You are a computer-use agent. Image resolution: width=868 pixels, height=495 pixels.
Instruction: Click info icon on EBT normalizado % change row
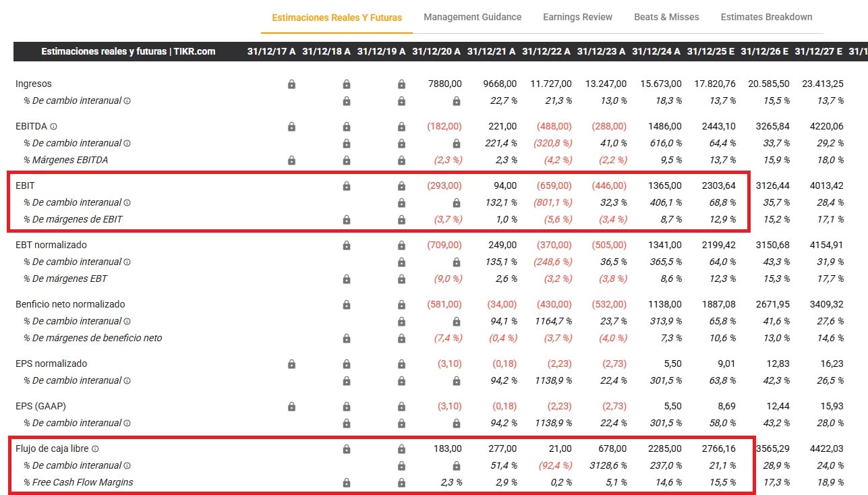tap(127, 262)
